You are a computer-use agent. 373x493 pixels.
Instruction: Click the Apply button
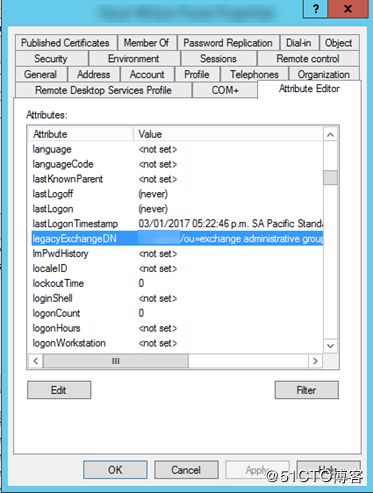point(257,470)
